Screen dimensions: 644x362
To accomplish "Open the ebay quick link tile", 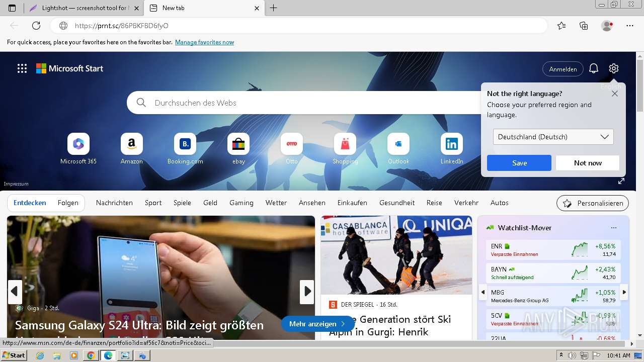I will [238, 149].
